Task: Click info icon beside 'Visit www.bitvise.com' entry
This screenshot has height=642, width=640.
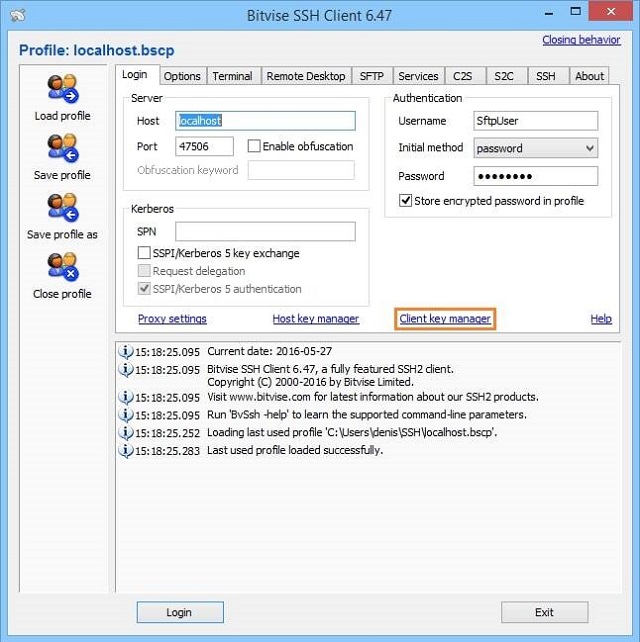Action: (126, 397)
